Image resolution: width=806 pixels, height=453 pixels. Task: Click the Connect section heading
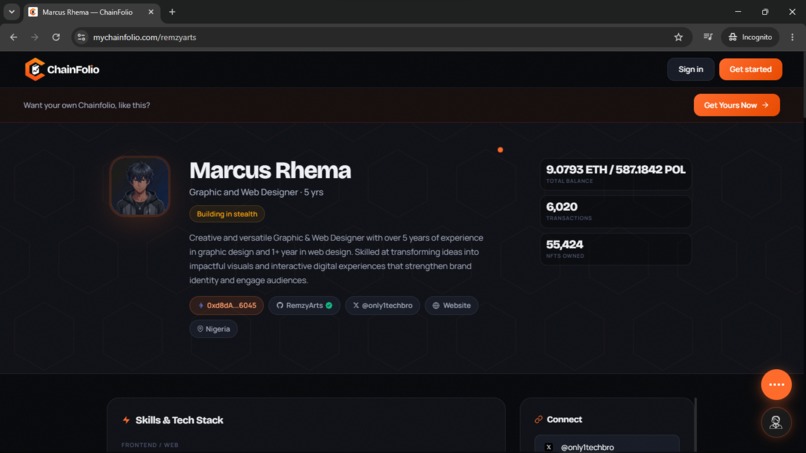pyautogui.click(x=564, y=420)
